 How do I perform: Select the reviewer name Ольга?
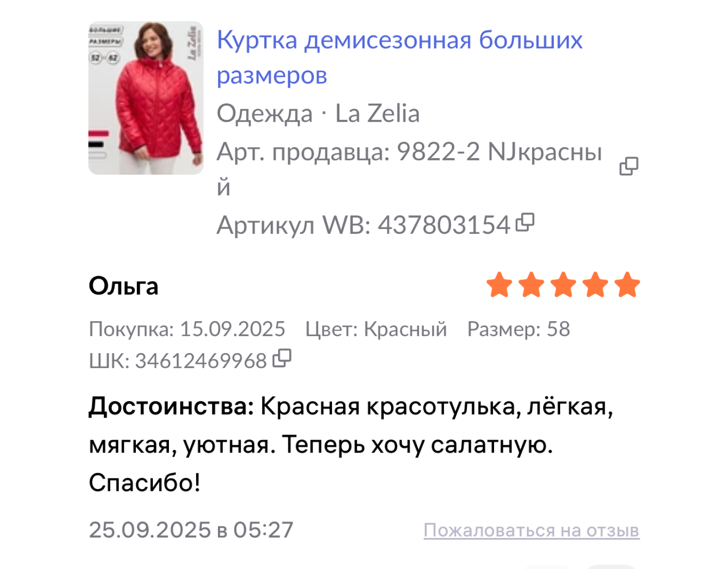(x=123, y=286)
